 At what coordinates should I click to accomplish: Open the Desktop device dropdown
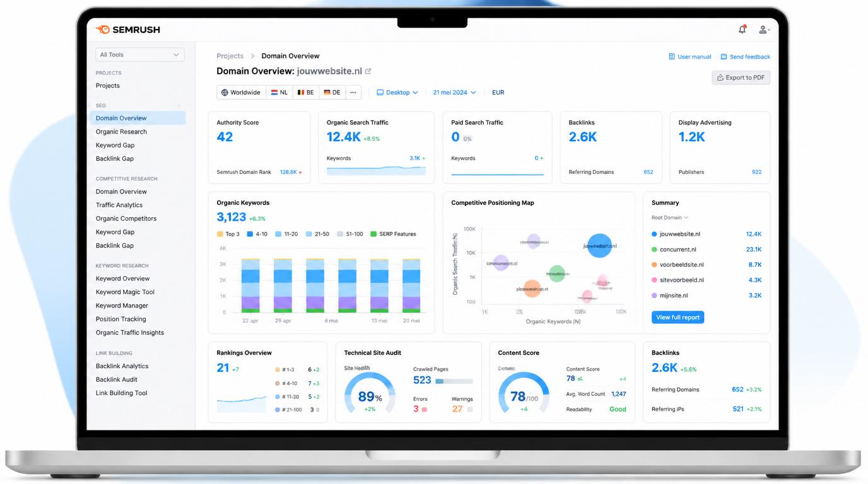[397, 93]
